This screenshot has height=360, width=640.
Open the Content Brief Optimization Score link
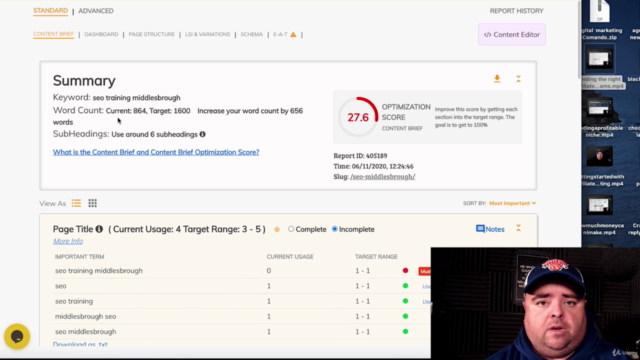pyautogui.click(x=156, y=152)
